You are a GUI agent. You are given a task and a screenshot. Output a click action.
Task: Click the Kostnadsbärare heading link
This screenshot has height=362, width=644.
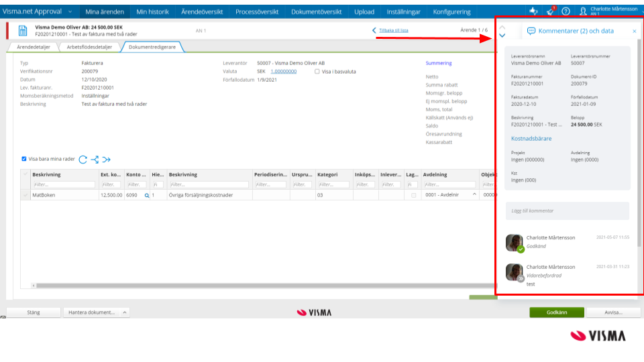point(531,139)
